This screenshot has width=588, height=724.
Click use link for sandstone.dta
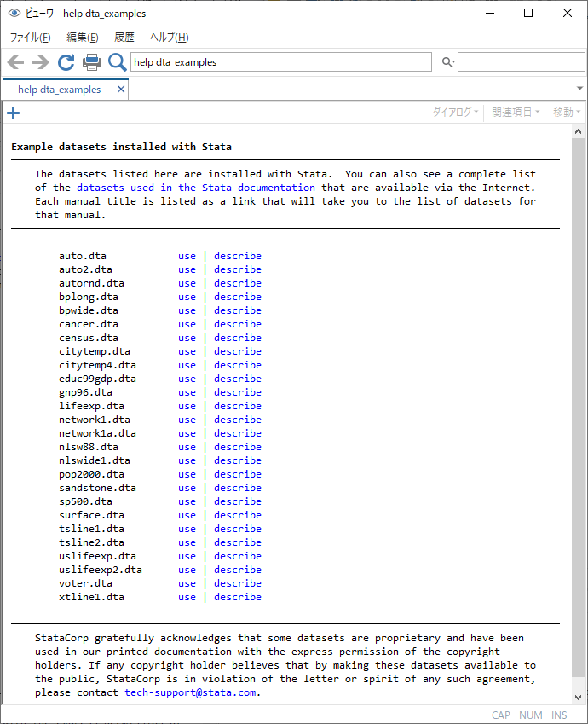click(x=187, y=488)
